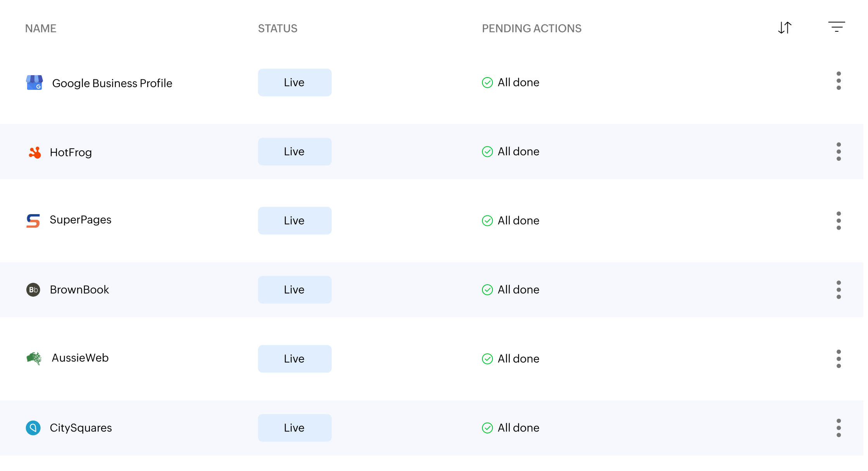868x471 pixels.
Task: Click the SuperPages logo icon
Action: coord(33,220)
